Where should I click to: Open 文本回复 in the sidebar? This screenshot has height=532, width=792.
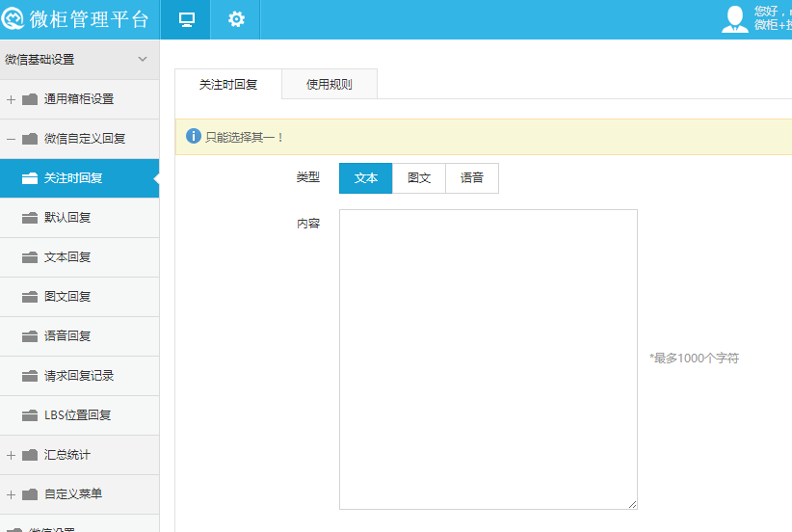67,257
